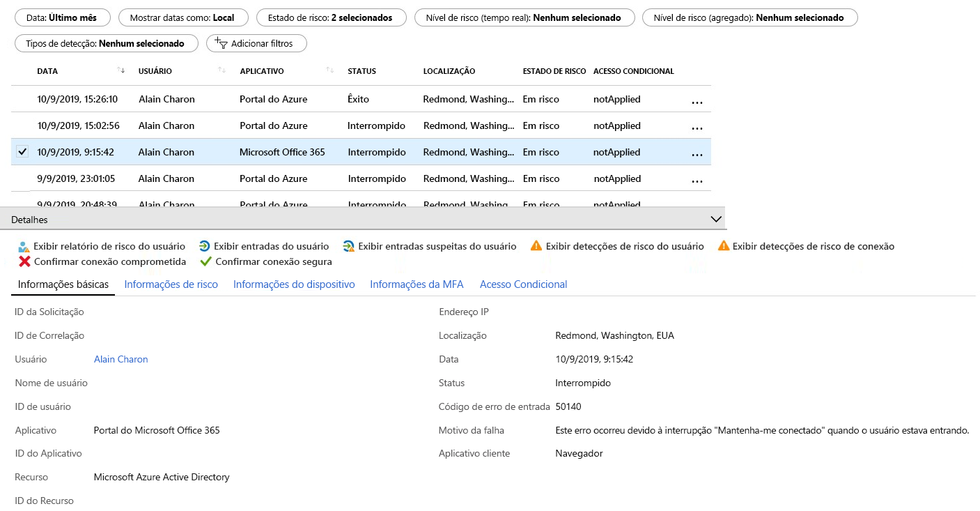Open Alain Charon user link in details
The width and height of the screenshot is (980, 511).
pyautogui.click(x=121, y=360)
